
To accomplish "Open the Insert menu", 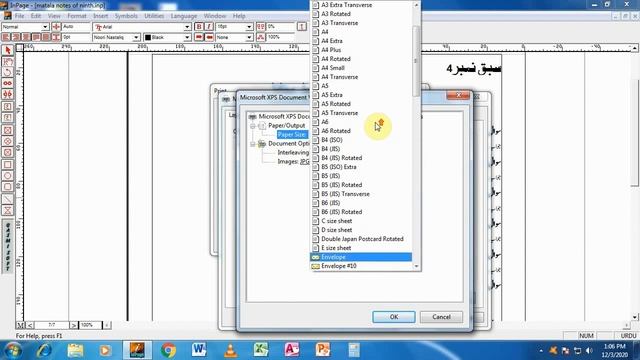I will coord(100,16).
